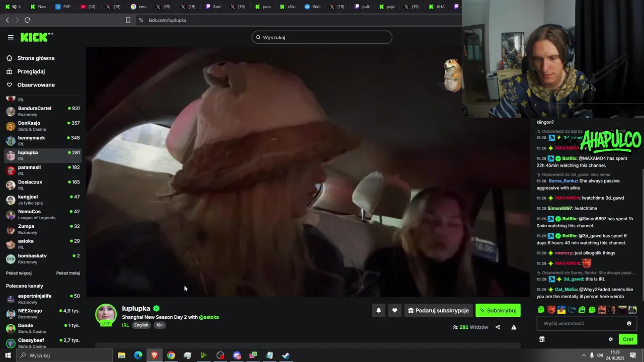Viewport: 644px width, 362px height.
Task: Go back with the browser back arrow
Action: pyautogui.click(x=7, y=20)
